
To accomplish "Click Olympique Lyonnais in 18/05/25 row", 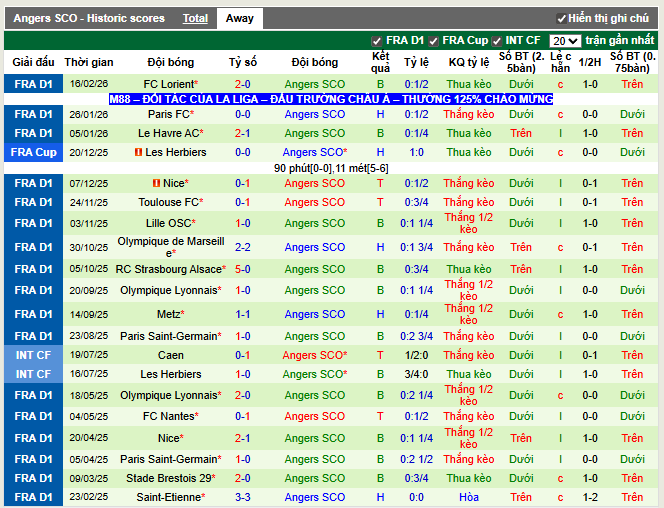I will 171,395.
